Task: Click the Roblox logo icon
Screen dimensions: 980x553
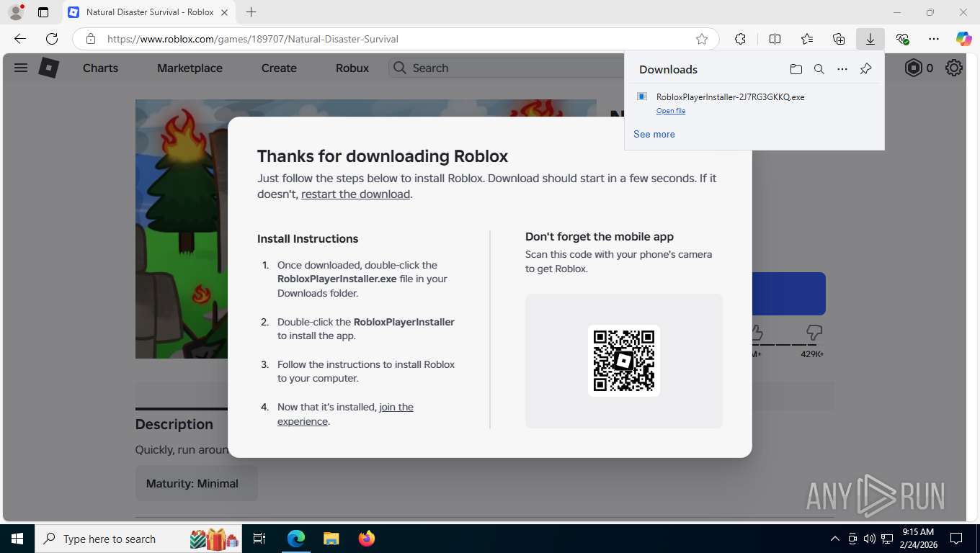Action: (48, 68)
